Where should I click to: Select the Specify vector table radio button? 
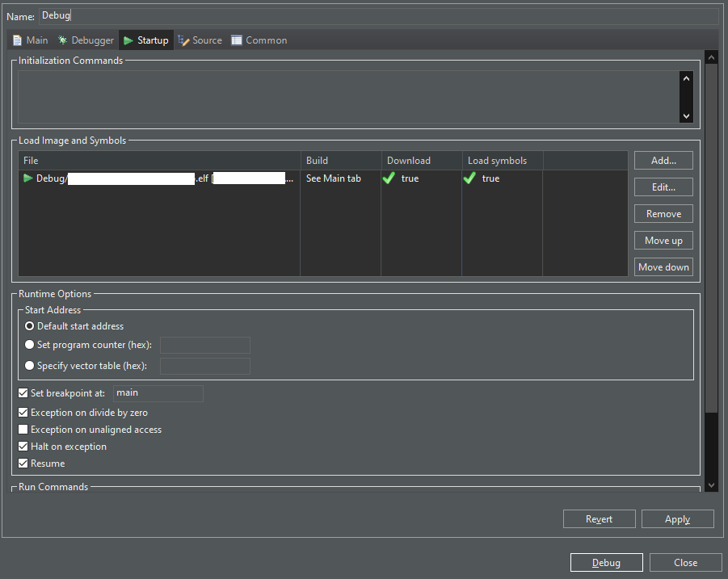[29, 365]
